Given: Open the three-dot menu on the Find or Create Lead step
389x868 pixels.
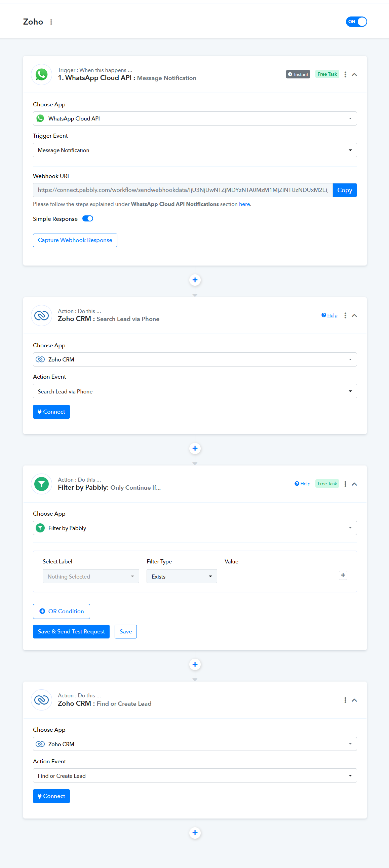Looking at the screenshot, I should (x=345, y=700).
